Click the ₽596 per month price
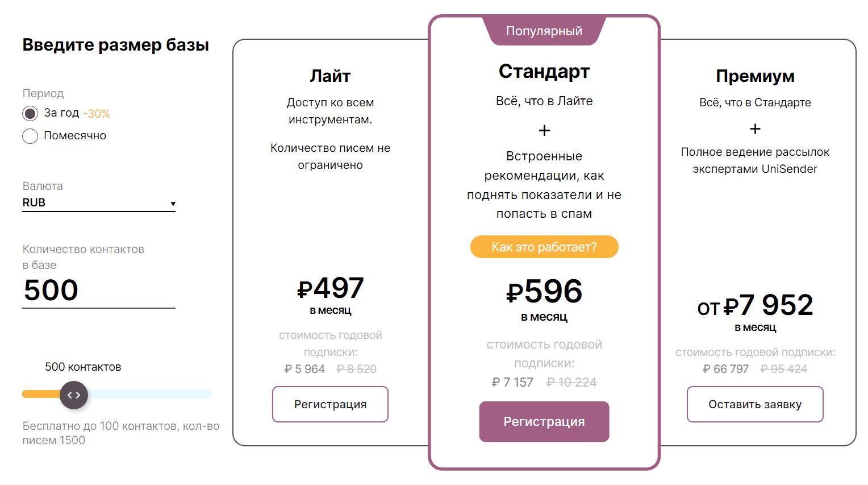868x485 pixels. pos(544,291)
